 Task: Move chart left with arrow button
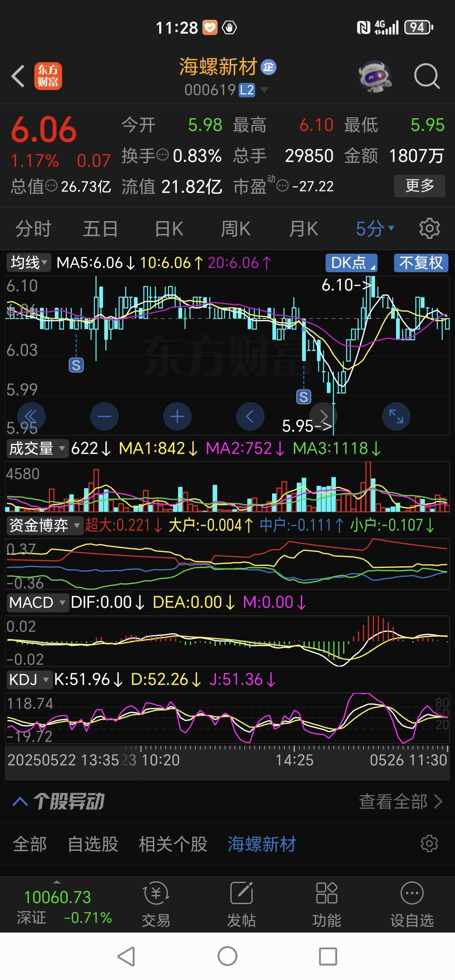click(x=250, y=416)
